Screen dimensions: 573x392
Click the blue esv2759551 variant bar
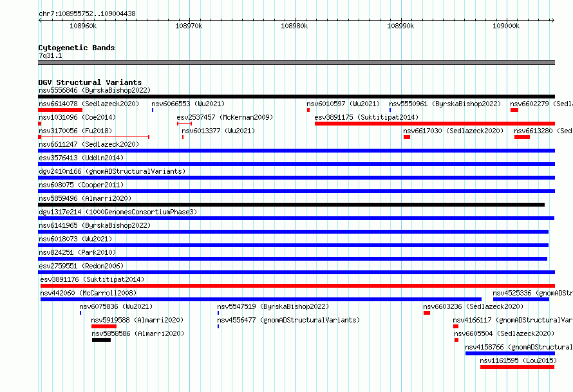tap(296, 272)
